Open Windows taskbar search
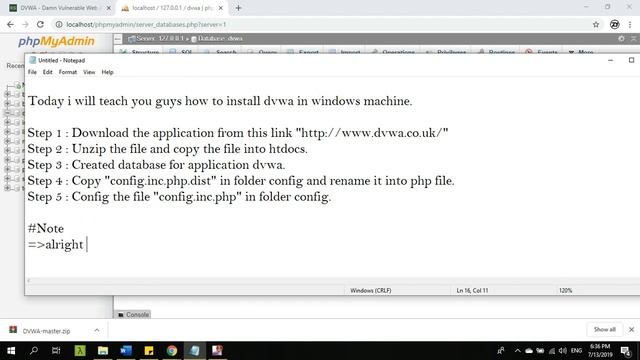Viewport: 640px width, 360px height. (34, 351)
